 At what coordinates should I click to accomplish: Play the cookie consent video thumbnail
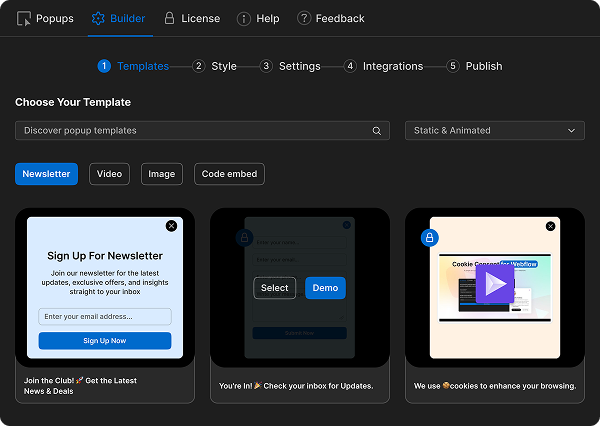[x=495, y=283]
